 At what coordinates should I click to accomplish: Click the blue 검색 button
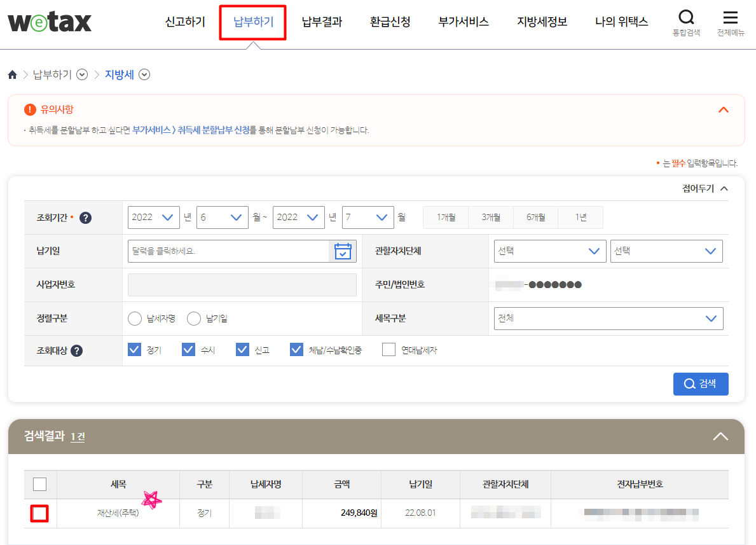(x=701, y=384)
